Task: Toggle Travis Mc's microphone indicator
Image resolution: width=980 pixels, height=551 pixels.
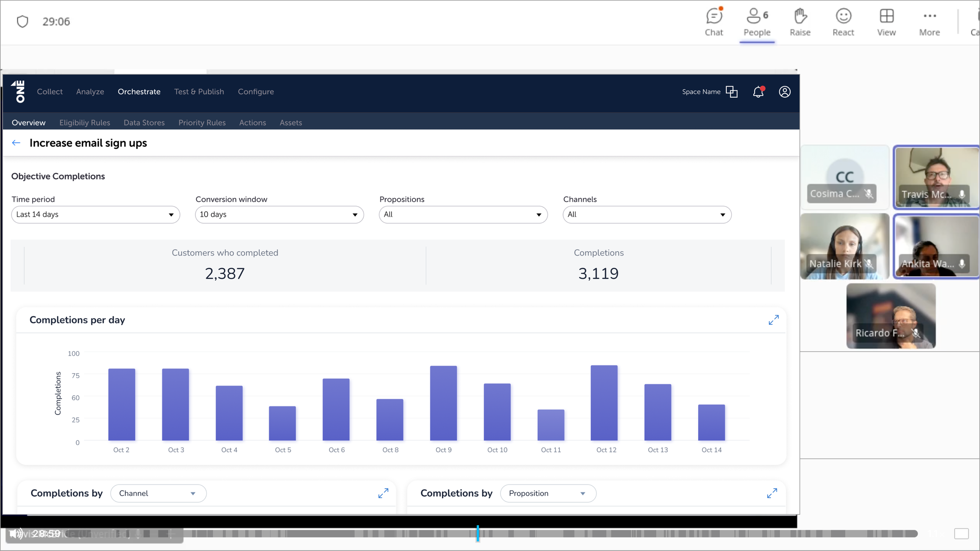Action: tap(962, 194)
